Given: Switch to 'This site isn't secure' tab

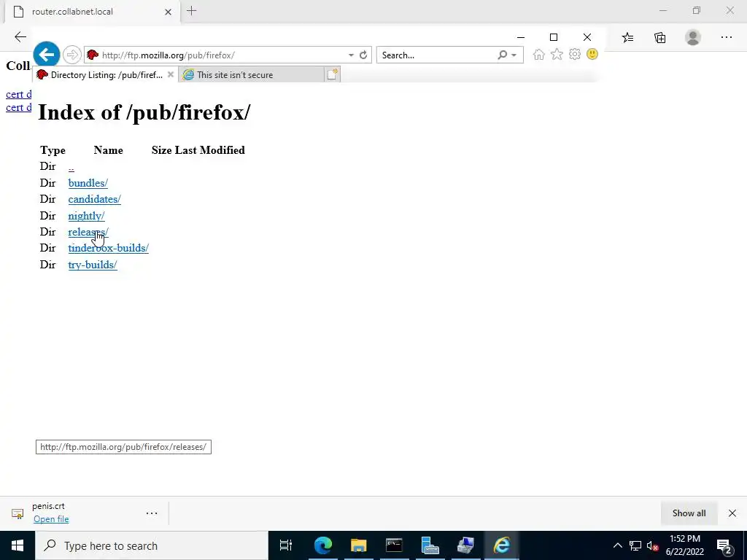Looking at the screenshot, I should coord(252,75).
